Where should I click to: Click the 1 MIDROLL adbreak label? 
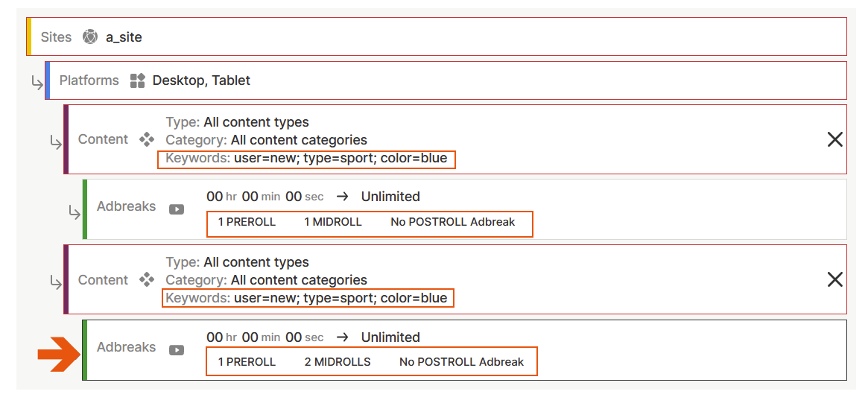coord(332,222)
